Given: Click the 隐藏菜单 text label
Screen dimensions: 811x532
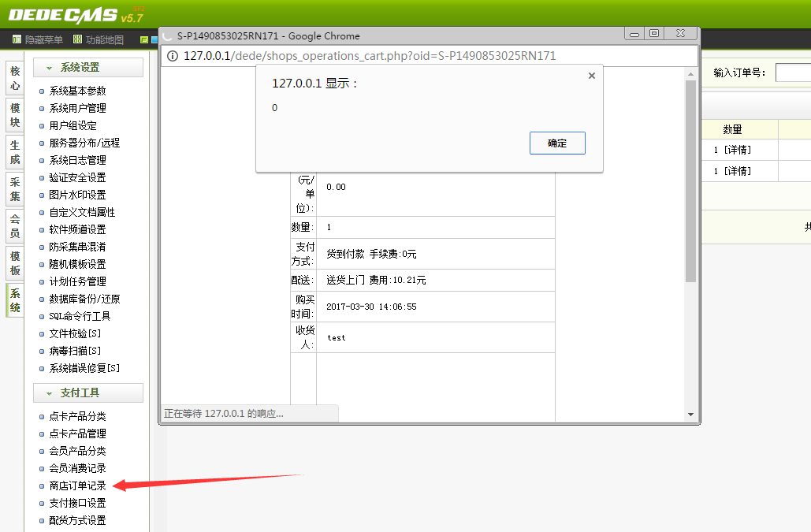Looking at the screenshot, I should pyautogui.click(x=44, y=40).
